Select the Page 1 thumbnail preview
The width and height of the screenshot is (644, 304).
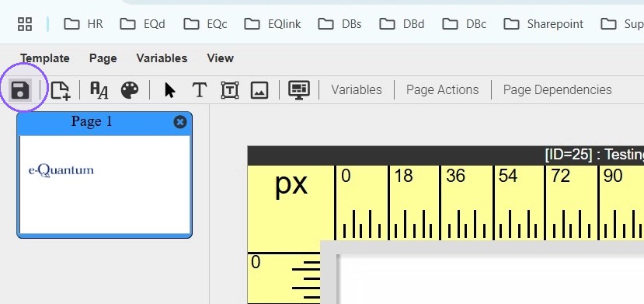[x=105, y=184]
